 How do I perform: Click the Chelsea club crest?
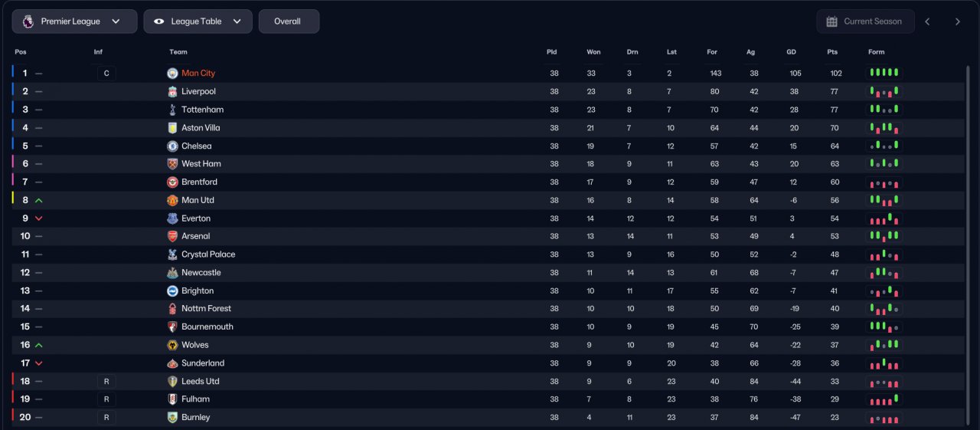(x=172, y=146)
